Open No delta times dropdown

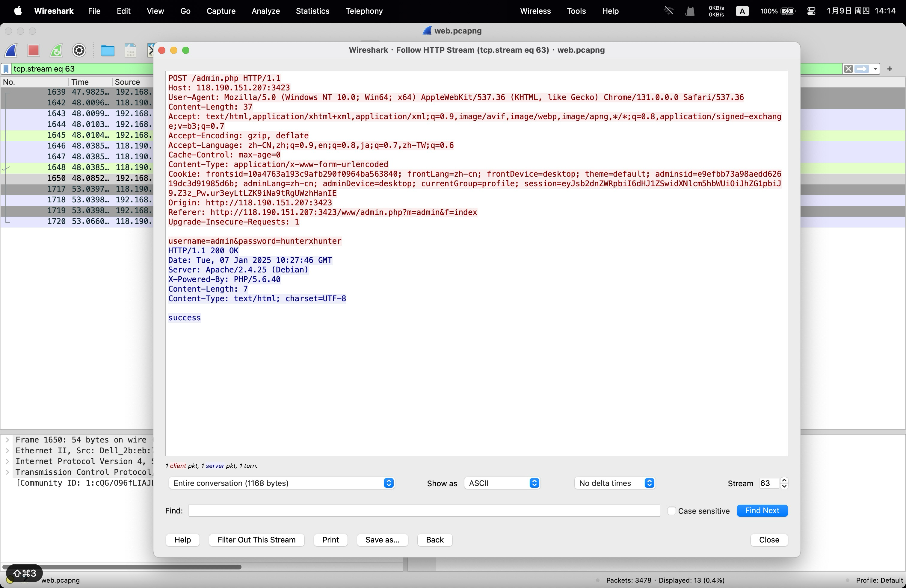click(615, 483)
